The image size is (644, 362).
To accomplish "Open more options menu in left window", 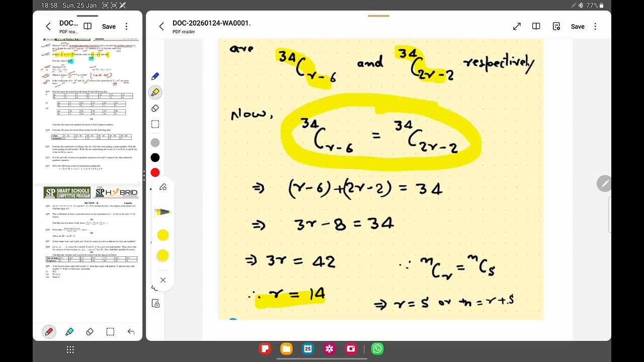I will click(126, 27).
